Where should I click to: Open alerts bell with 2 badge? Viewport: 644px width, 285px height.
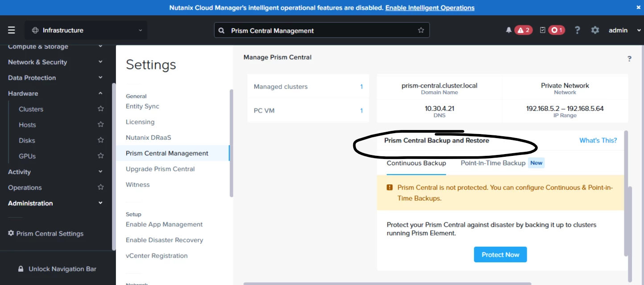pyautogui.click(x=519, y=30)
